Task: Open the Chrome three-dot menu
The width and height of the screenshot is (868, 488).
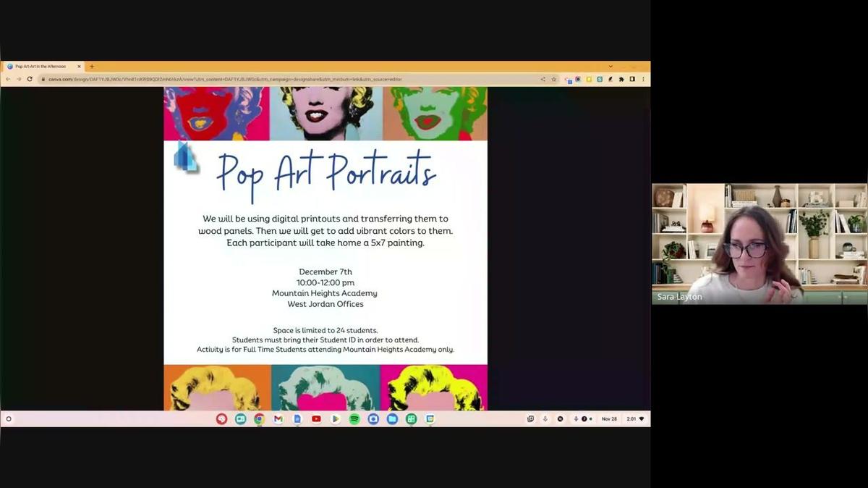Action: (x=643, y=79)
